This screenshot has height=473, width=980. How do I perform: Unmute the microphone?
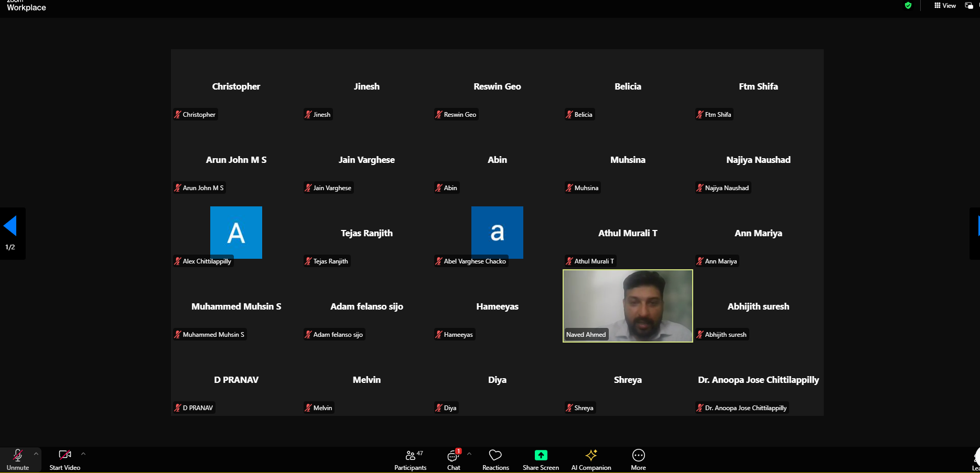18,459
